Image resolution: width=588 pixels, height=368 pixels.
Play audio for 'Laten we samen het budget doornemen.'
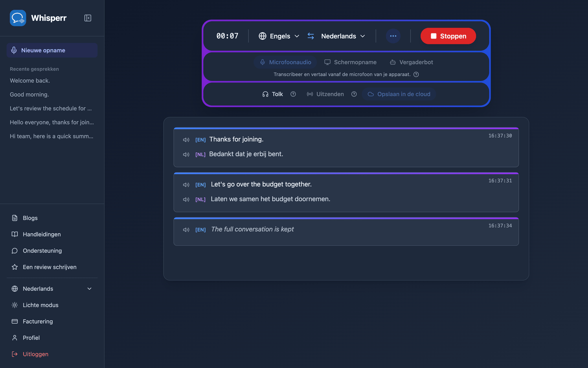pos(186,199)
